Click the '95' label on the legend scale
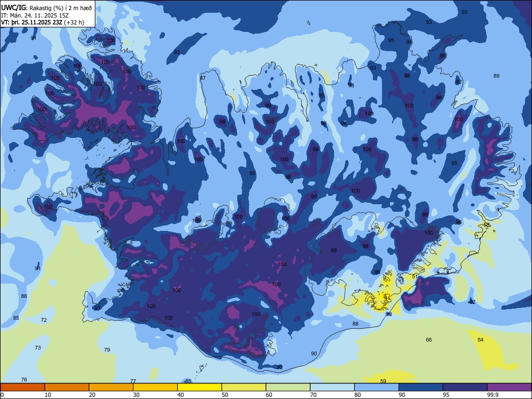Viewport: 532px width, 399px height. point(446,395)
